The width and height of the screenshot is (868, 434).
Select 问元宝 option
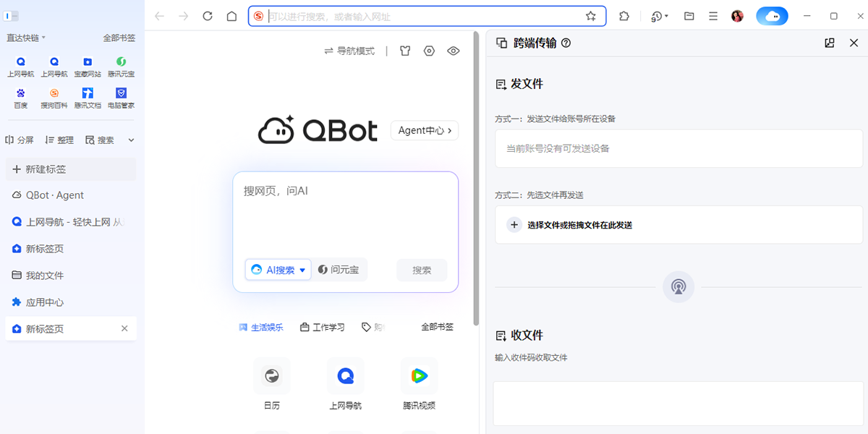(x=339, y=270)
